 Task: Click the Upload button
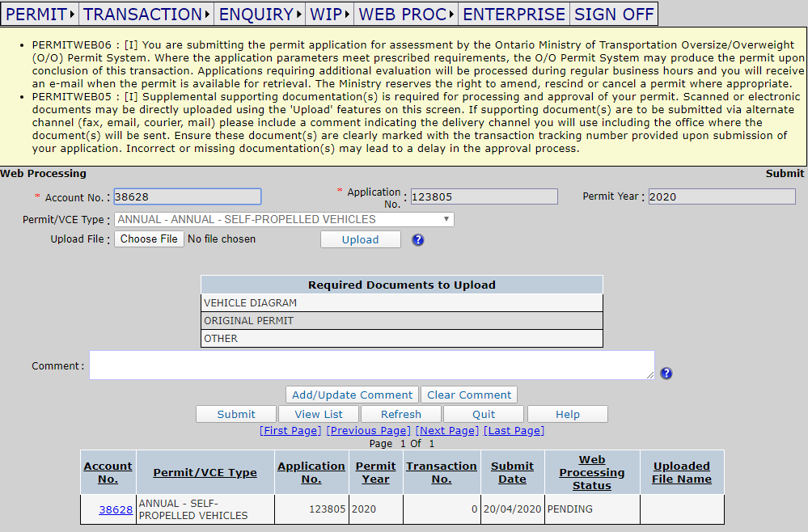[x=360, y=239]
